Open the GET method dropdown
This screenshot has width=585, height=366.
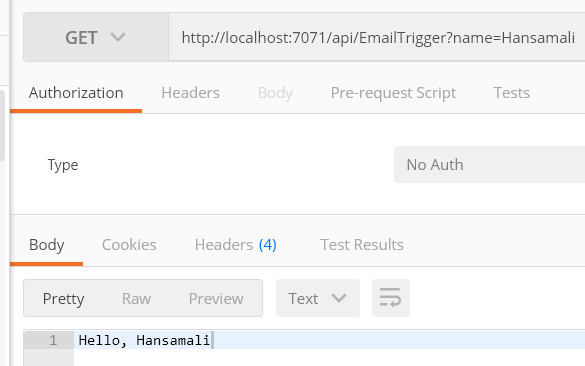click(96, 37)
